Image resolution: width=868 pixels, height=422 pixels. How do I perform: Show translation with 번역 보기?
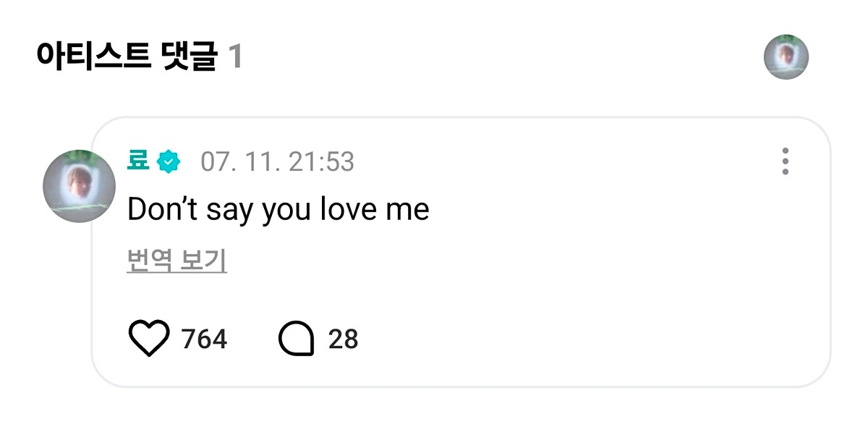[177, 261]
